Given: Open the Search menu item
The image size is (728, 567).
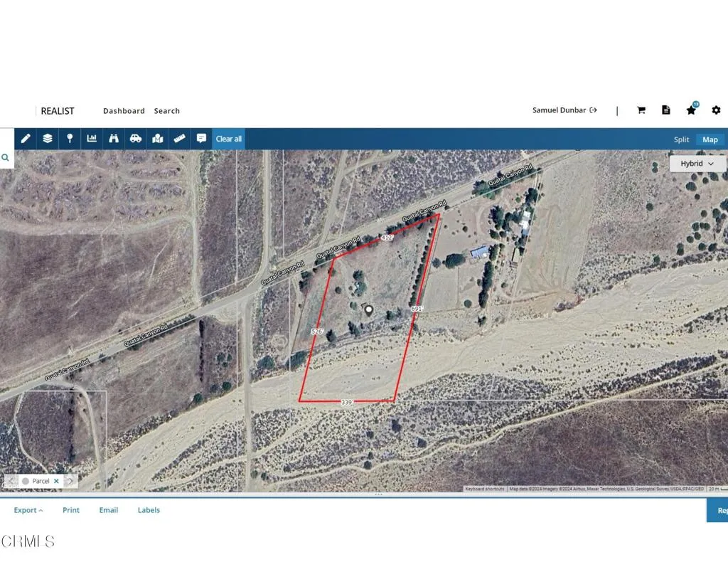Looking at the screenshot, I should pyautogui.click(x=167, y=111).
